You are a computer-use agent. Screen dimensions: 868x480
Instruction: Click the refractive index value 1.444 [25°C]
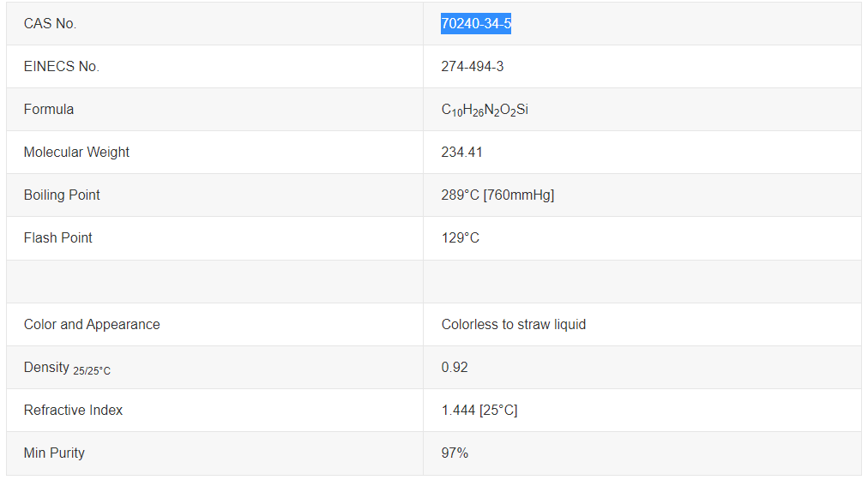coord(479,411)
